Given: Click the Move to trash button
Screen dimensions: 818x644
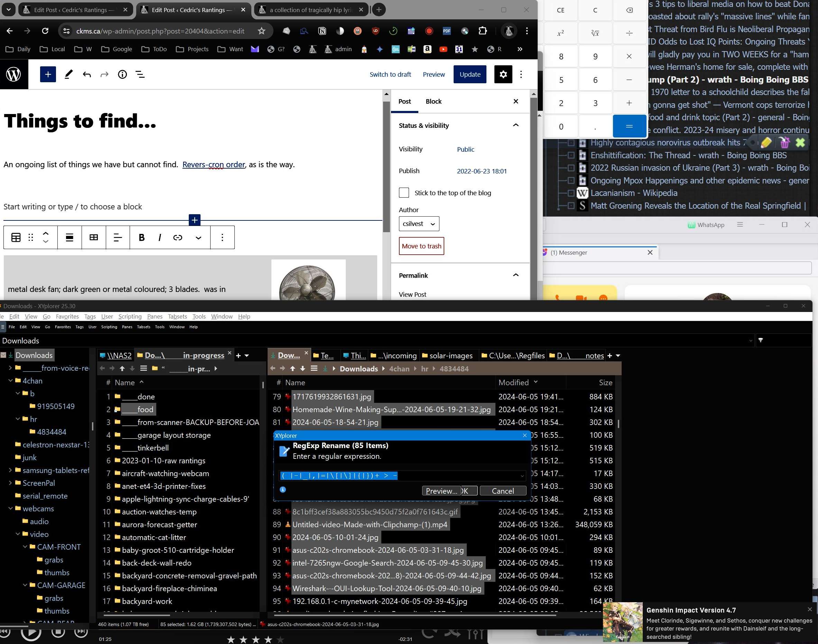Looking at the screenshot, I should click(421, 246).
